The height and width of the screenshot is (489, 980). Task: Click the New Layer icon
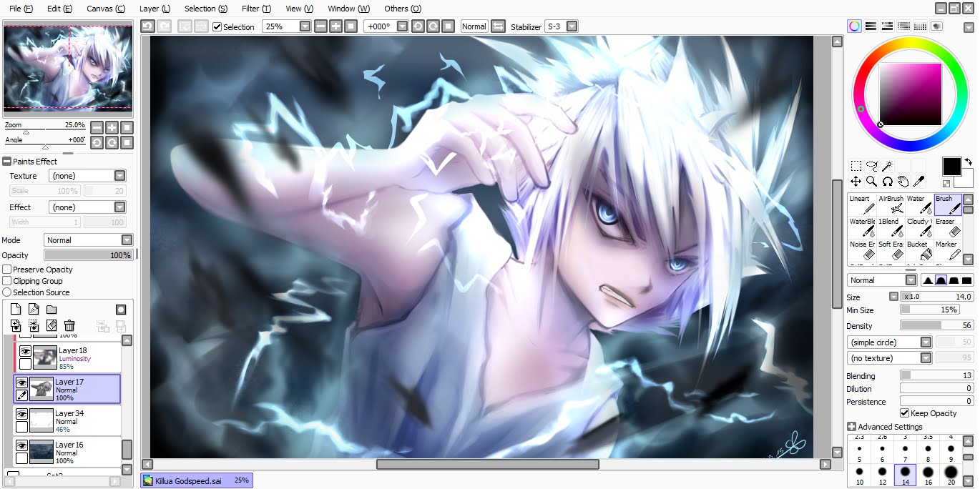point(16,308)
